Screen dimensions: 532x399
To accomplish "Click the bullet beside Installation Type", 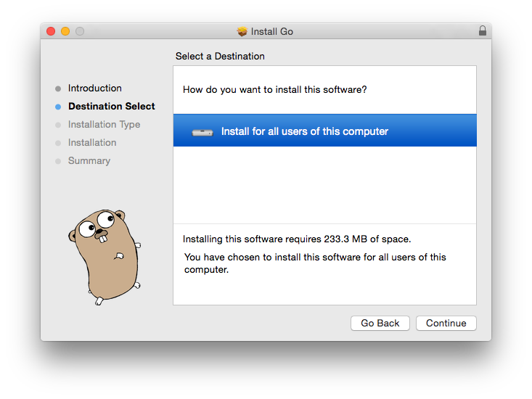I will (x=58, y=125).
